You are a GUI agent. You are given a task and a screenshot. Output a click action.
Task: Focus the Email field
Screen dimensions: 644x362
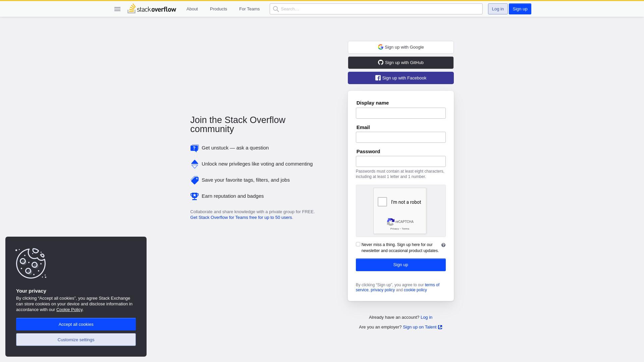[401, 137]
